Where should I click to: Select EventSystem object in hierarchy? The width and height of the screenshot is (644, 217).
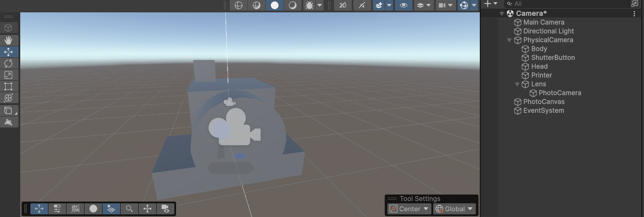coord(543,110)
